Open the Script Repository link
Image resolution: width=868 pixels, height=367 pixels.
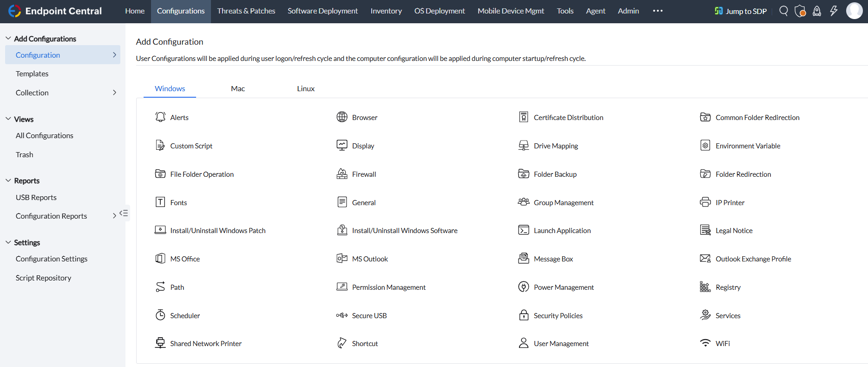point(43,278)
